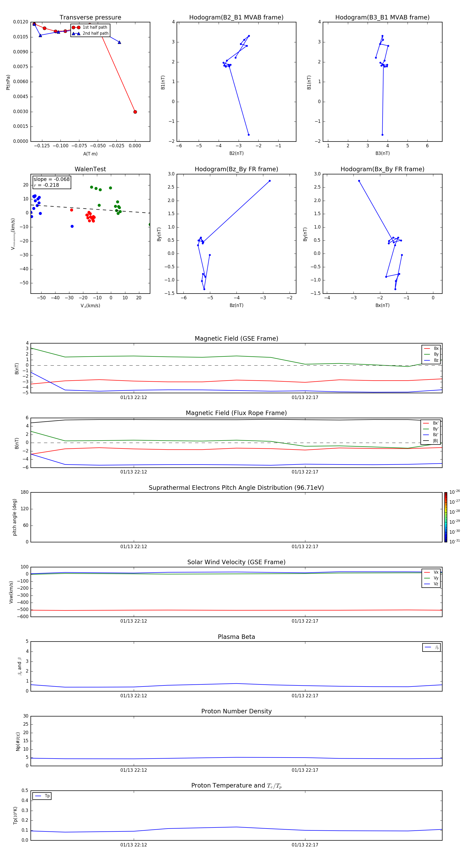Viewport: 473px width, 868px height.
Task: Click the 'B3(nT)' axis label
Action: [382, 153]
